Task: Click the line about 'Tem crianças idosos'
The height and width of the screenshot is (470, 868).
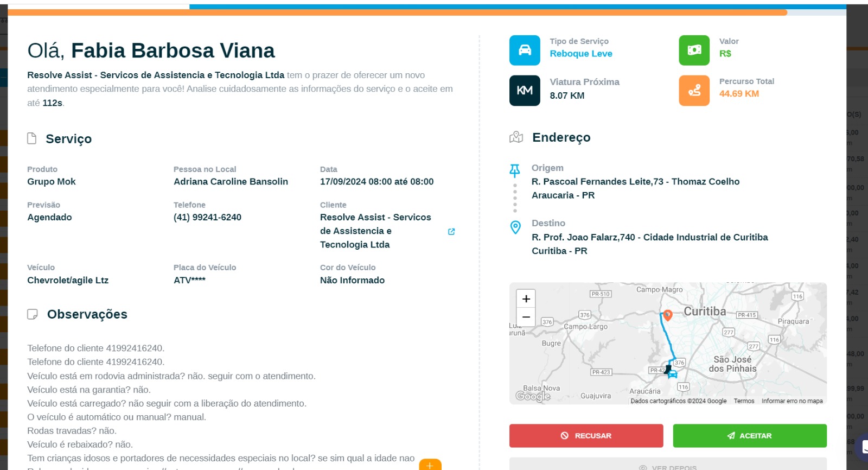Action: point(221,459)
